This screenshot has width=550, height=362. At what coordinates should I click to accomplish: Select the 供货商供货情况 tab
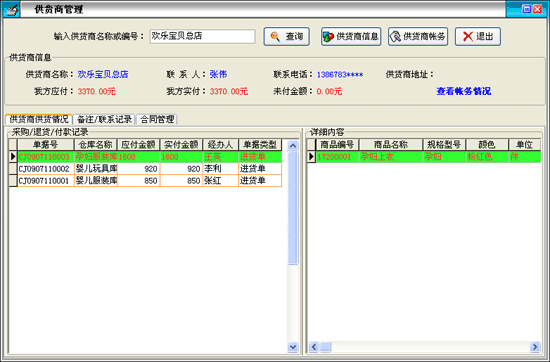click(x=39, y=119)
